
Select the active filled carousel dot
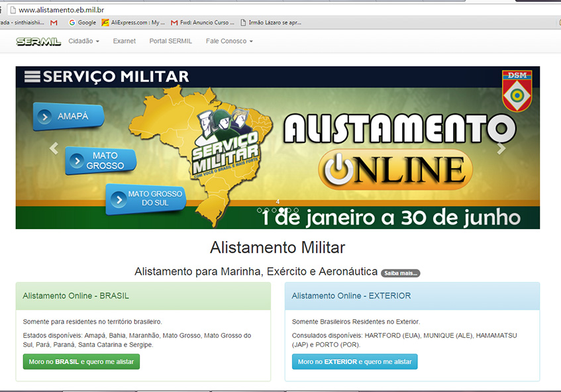[x=281, y=210]
